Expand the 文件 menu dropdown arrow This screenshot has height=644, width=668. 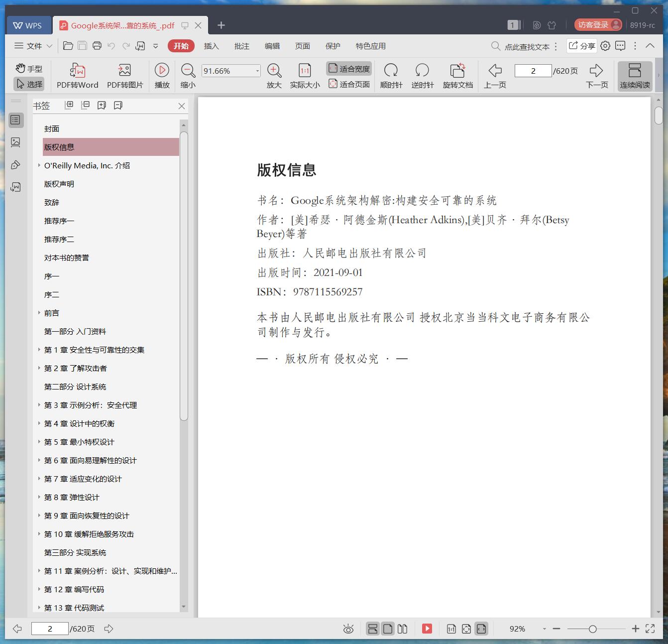point(49,46)
